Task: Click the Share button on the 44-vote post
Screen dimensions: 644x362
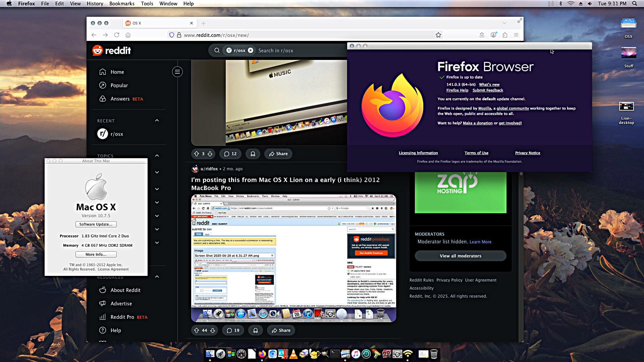Action: click(x=281, y=330)
